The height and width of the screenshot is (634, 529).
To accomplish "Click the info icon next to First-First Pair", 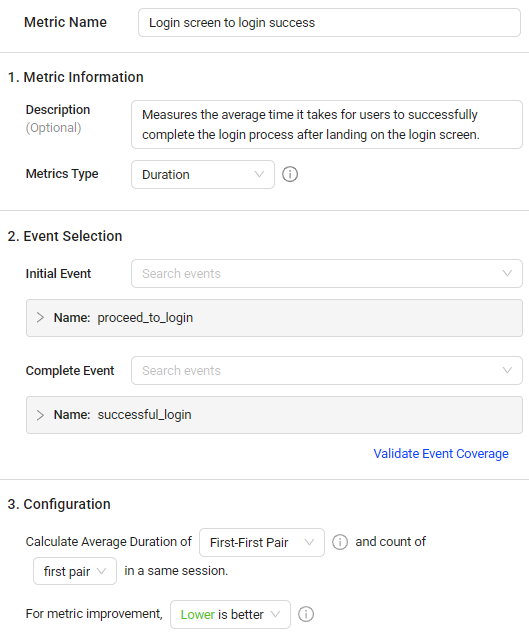I will [340, 542].
